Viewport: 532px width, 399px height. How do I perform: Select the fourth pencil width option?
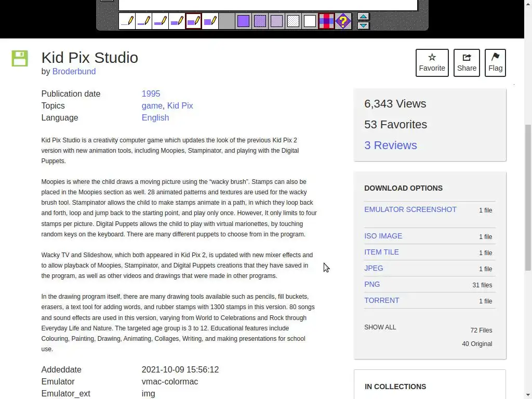[x=177, y=21]
